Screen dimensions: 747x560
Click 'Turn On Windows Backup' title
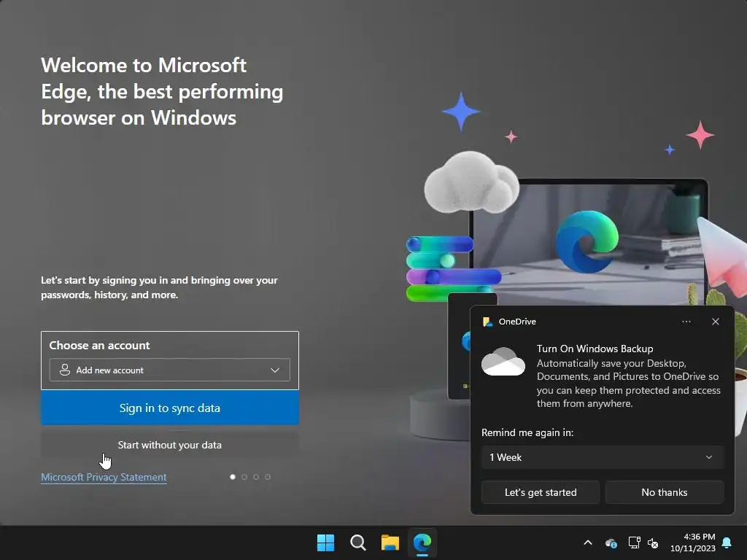(595, 349)
